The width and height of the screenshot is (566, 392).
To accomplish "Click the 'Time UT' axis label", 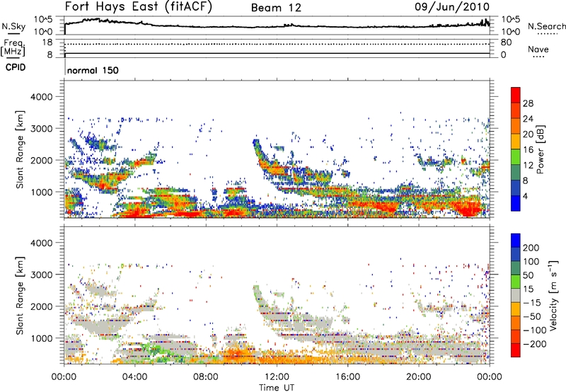I will 277,388.
